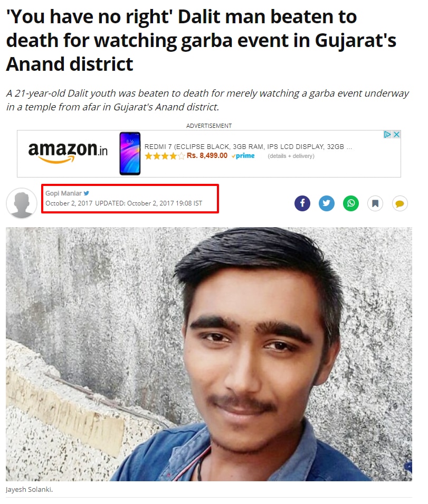Open the Redmi 7 product title
Image resolution: width=428 pixels, height=504 pixels.
(x=248, y=146)
